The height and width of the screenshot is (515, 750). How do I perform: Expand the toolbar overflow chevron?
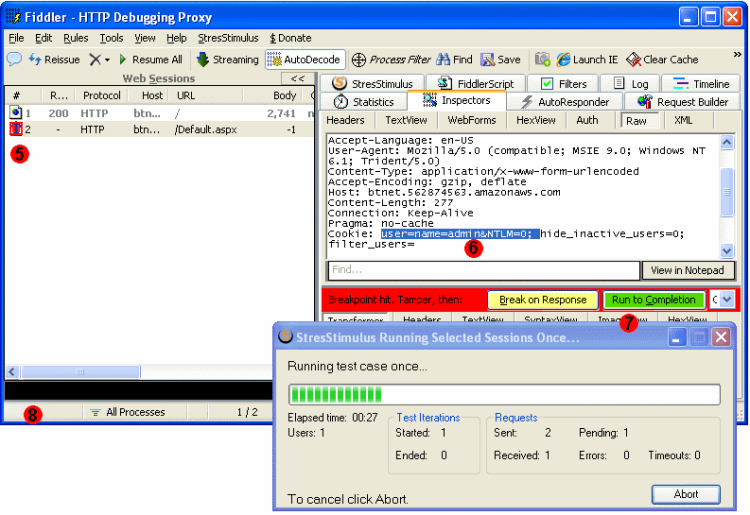pos(737,55)
